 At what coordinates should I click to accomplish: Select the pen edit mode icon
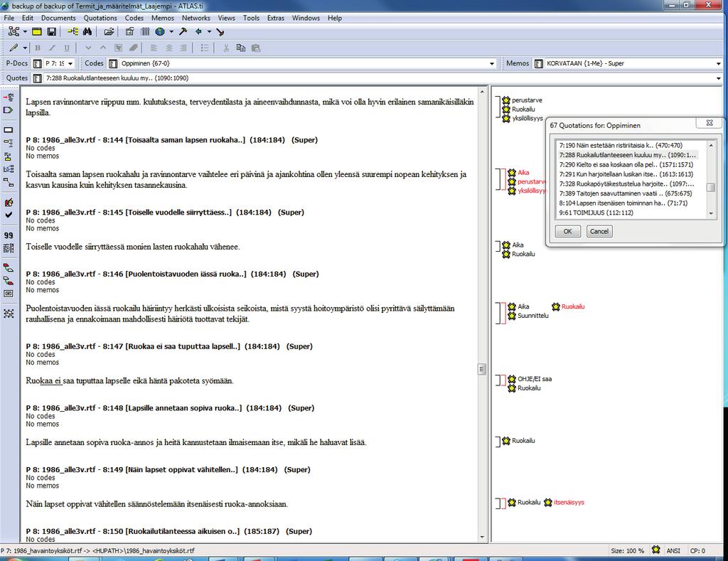click(14, 48)
